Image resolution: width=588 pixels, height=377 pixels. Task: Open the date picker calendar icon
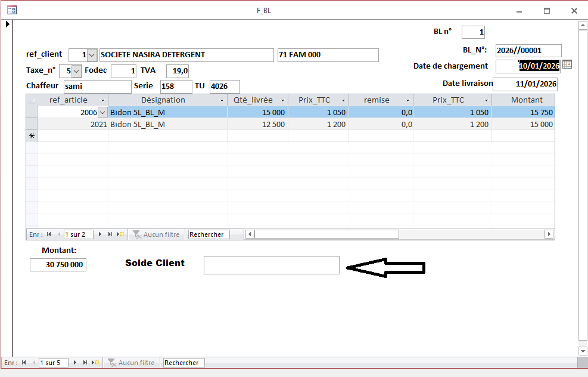click(567, 65)
